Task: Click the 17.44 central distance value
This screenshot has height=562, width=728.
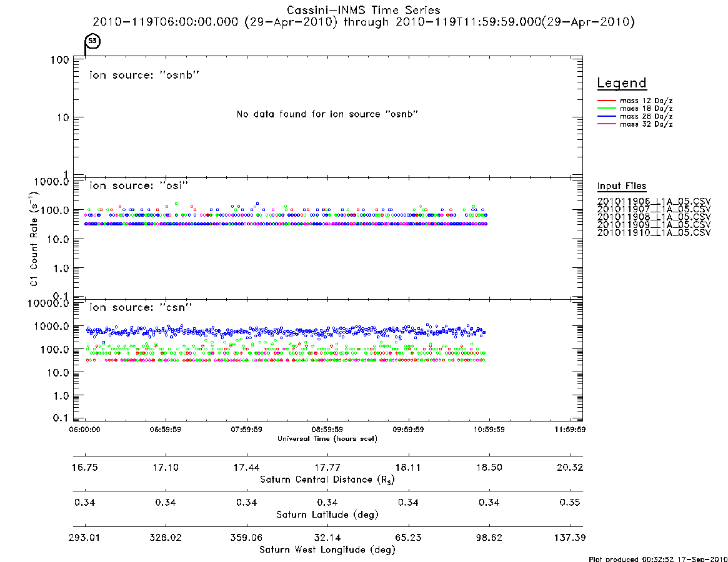Action: [247, 467]
